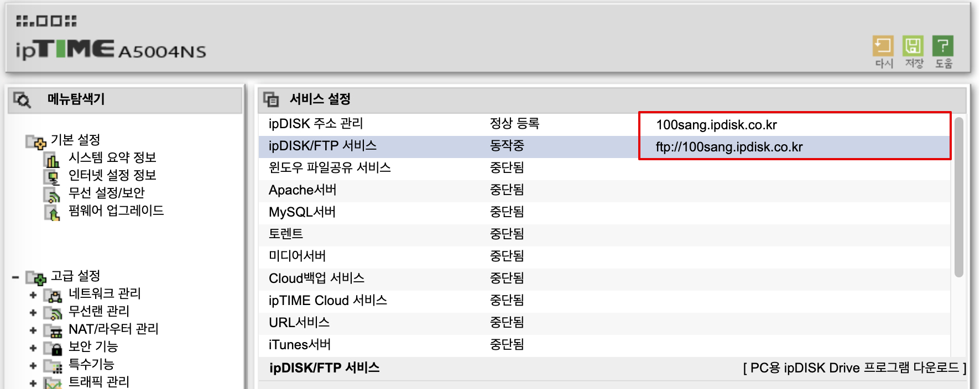
Task: Select the Cloud백업 서비스 row
Action: 604,279
